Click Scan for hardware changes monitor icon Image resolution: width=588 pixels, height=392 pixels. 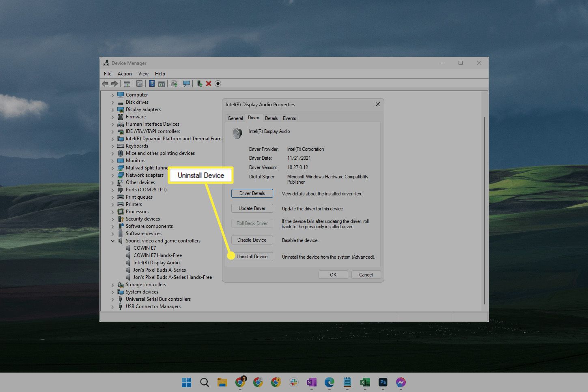tap(187, 84)
